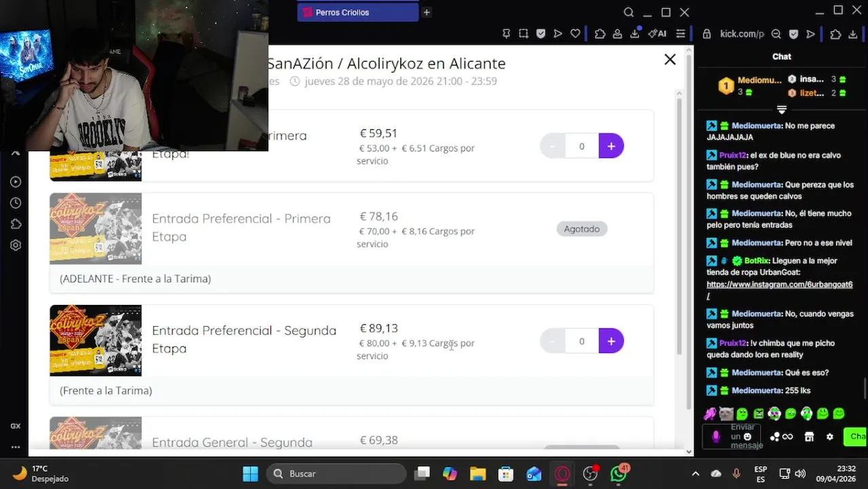Open Opera sidebar settings gear

[16, 245]
